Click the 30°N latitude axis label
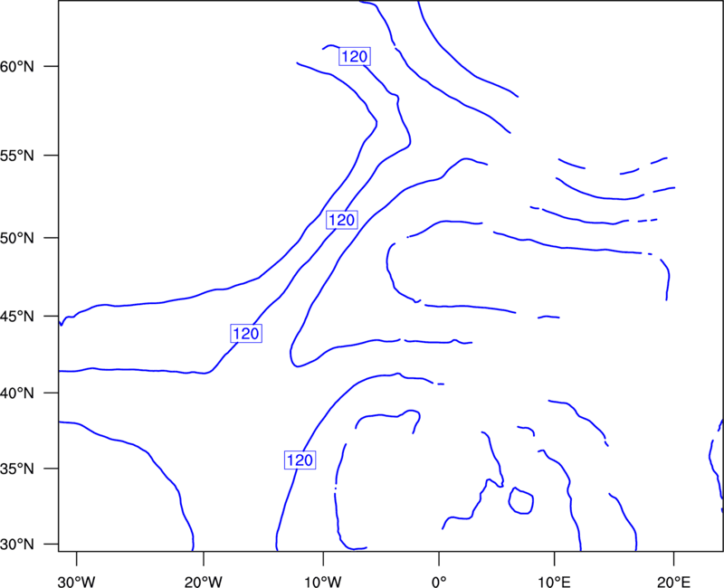This screenshot has width=724, height=588. point(17,545)
